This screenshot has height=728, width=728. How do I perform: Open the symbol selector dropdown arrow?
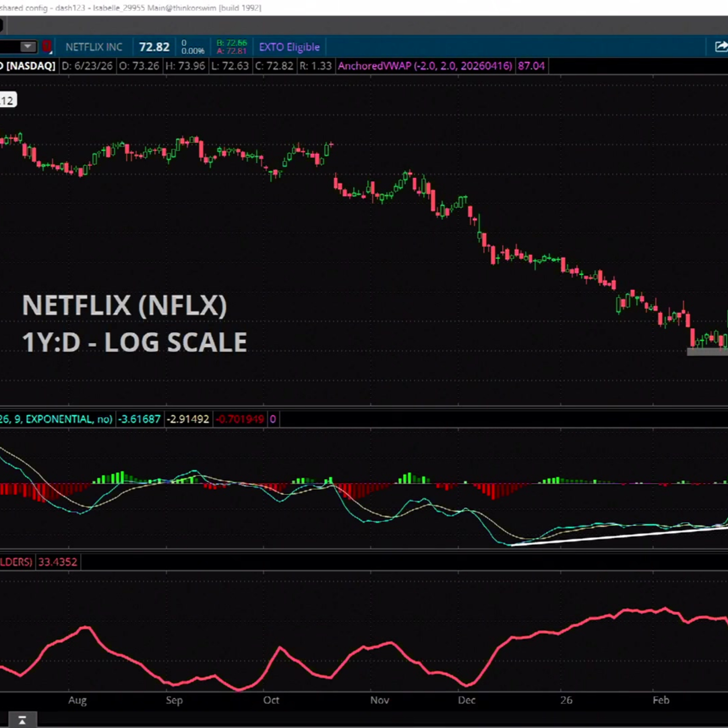click(27, 47)
